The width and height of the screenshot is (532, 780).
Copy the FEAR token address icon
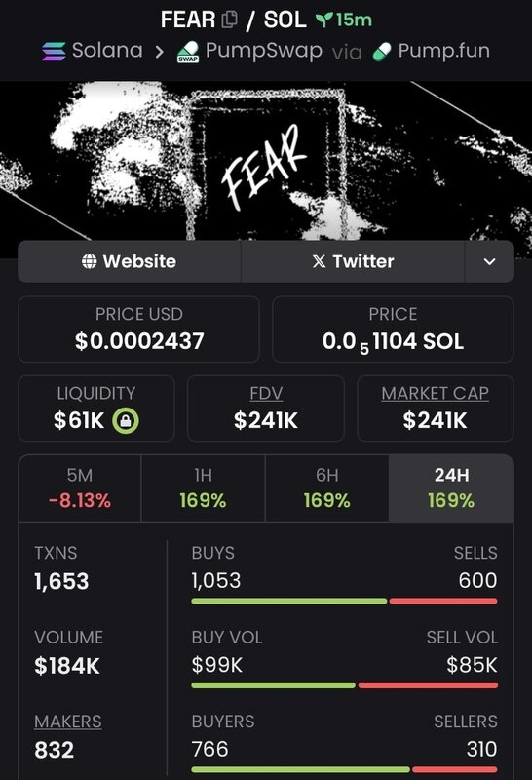click(x=229, y=19)
